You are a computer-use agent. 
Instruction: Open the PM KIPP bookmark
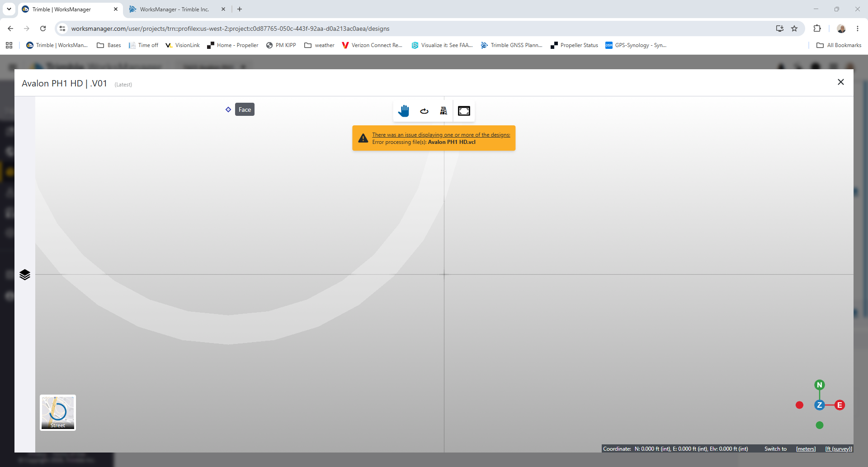[281, 45]
